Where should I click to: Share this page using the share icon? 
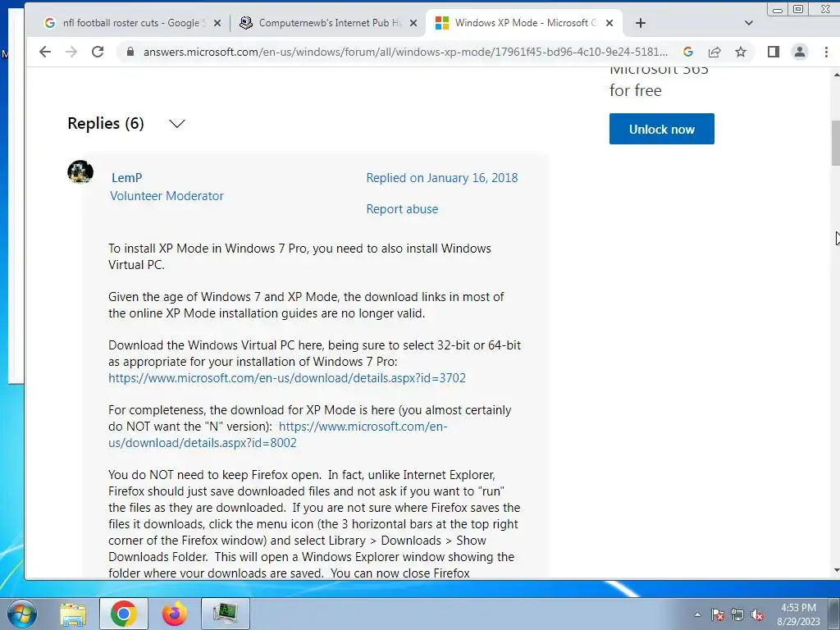(x=714, y=52)
